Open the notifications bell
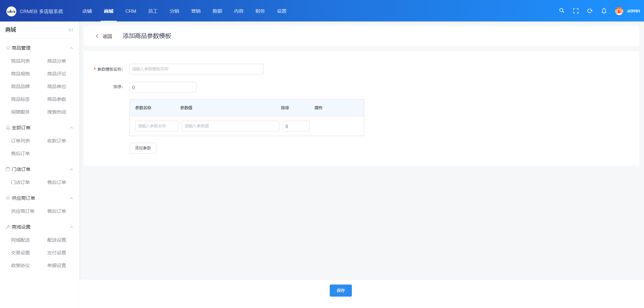The width and height of the screenshot is (644, 308). pyautogui.click(x=604, y=11)
